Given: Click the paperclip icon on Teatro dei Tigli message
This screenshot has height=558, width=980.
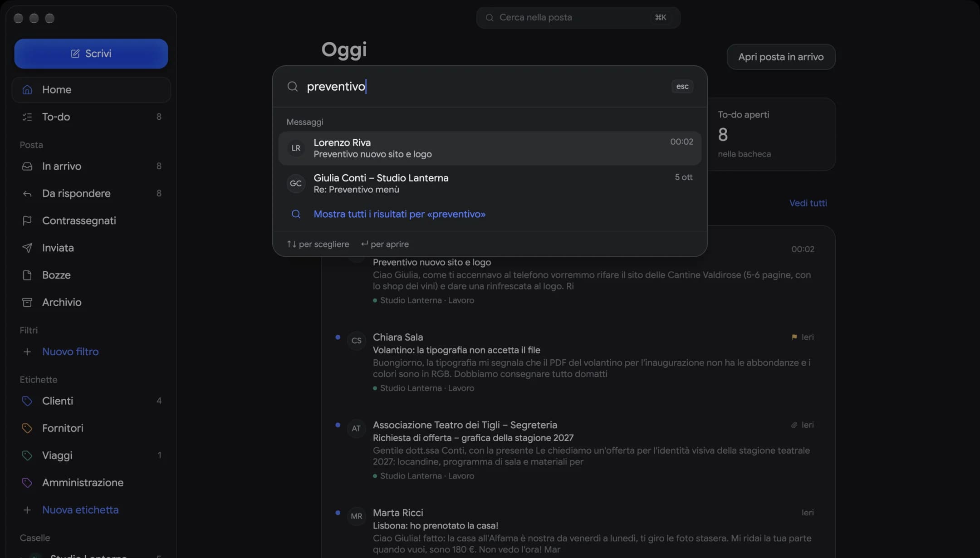Looking at the screenshot, I should [794, 425].
